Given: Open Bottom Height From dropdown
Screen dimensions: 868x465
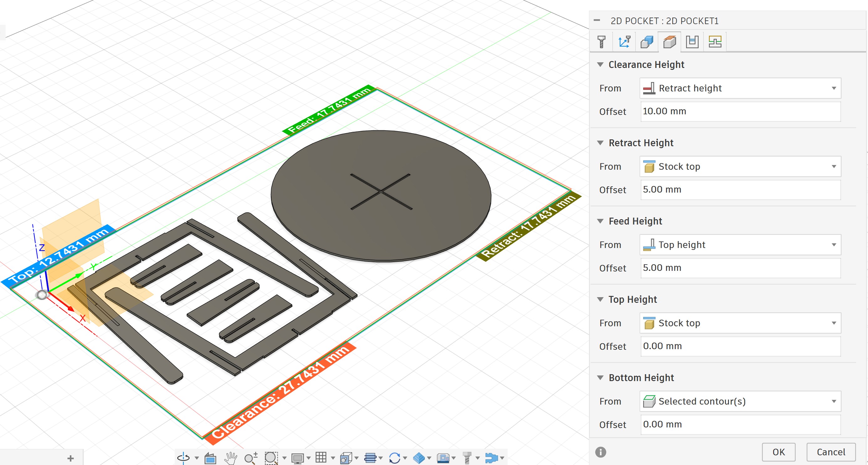Looking at the screenshot, I should [x=740, y=401].
